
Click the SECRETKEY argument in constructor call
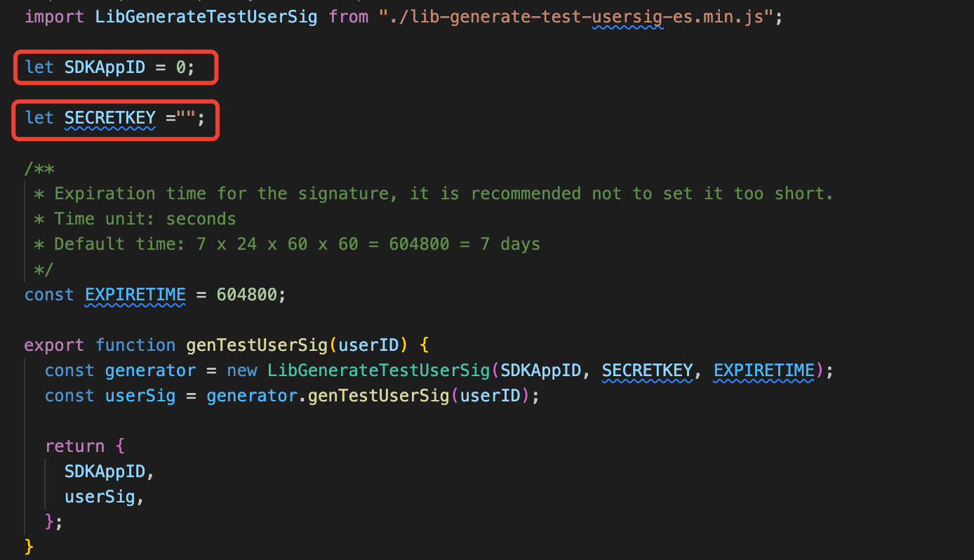pyautogui.click(x=647, y=371)
